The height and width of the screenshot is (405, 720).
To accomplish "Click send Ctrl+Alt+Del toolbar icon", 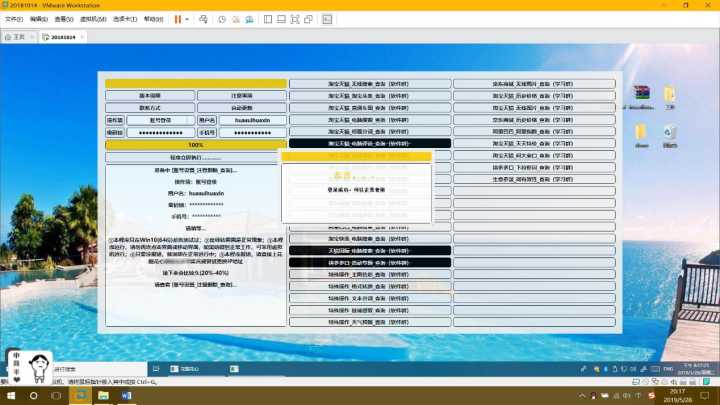I will point(204,19).
